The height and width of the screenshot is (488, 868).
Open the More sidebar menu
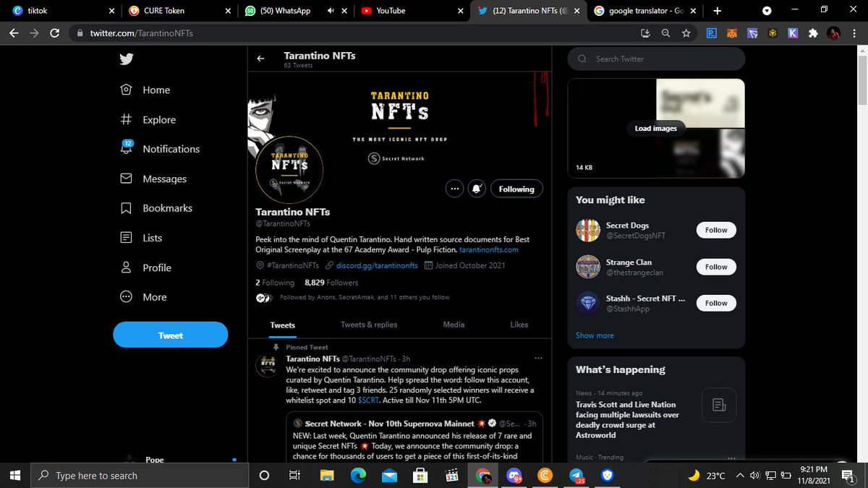pyautogui.click(x=143, y=297)
